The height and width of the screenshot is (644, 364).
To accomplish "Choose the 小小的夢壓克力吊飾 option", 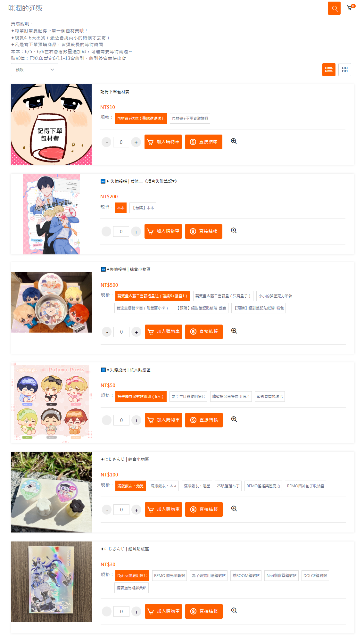I will tap(275, 296).
